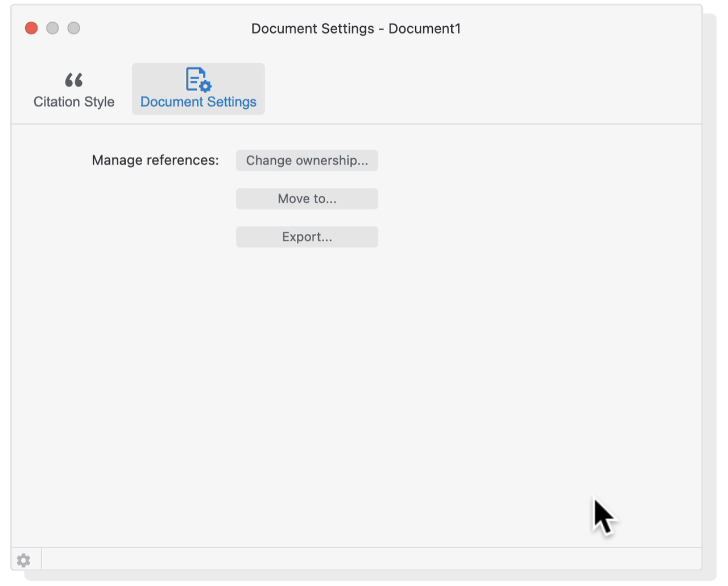The width and height of the screenshot is (728, 586).
Task: Select the highlighted Document Settings tab
Action: point(197,89)
